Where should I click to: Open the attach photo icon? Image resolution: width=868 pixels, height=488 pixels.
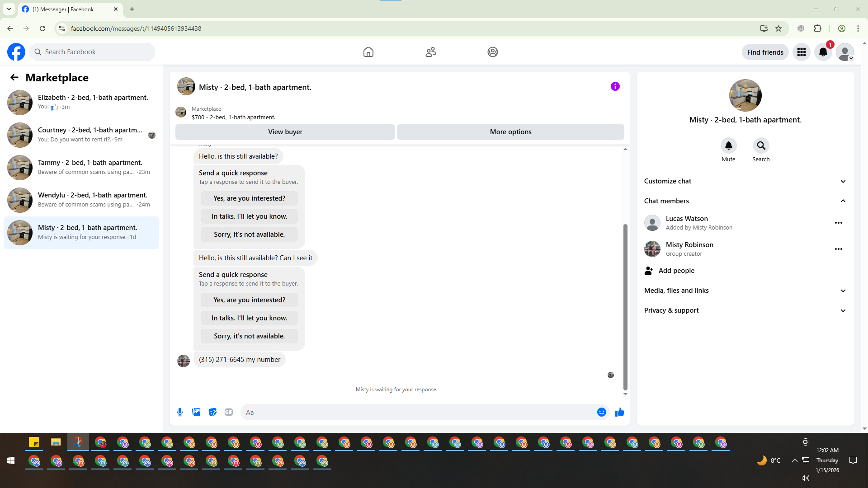(196, 412)
